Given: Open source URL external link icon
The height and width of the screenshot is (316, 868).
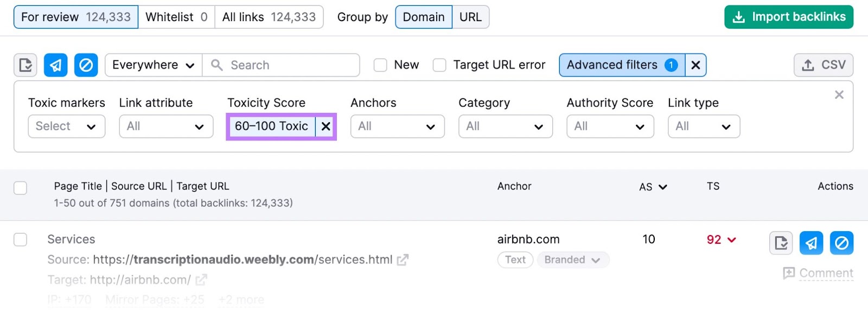Looking at the screenshot, I should click(x=403, y=260).
